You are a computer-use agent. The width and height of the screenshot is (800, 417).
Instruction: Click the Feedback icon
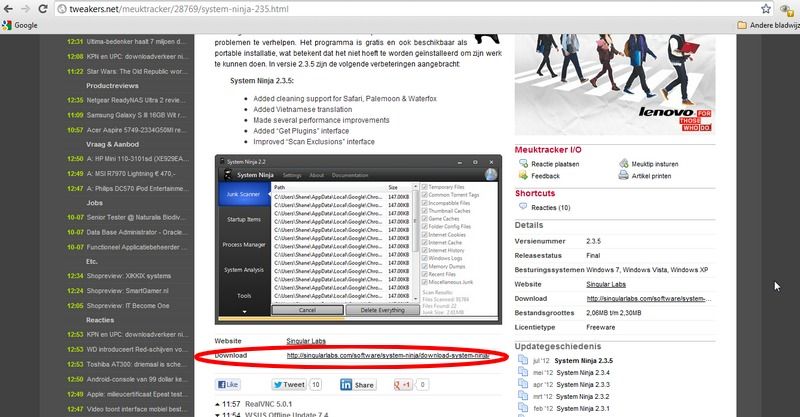pyautogui.click(x=523, y=176)
